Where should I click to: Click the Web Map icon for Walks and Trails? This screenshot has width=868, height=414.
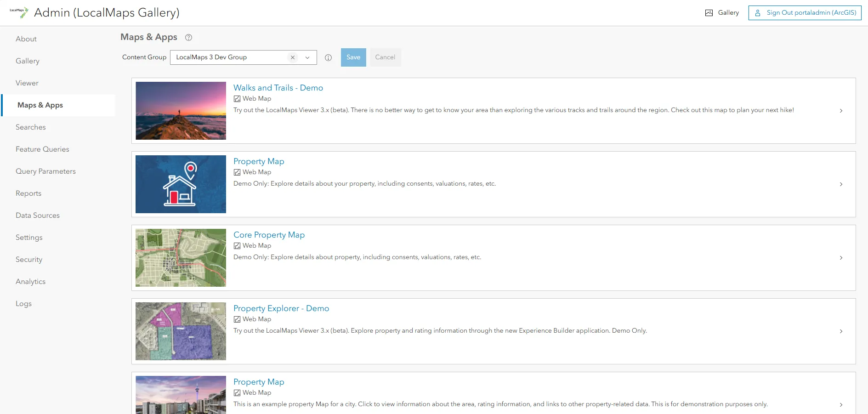[237, 99]
